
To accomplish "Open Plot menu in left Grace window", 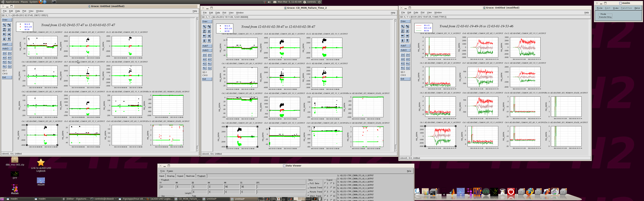I will [24, 11].
